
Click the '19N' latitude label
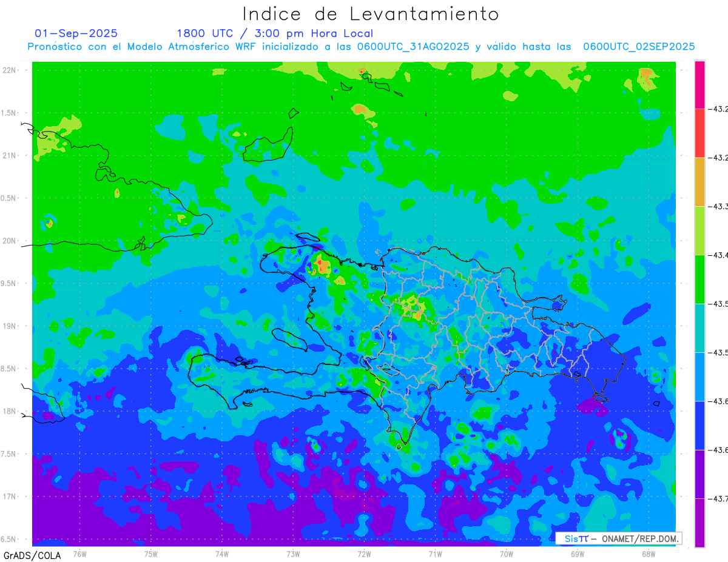point(10,326)
